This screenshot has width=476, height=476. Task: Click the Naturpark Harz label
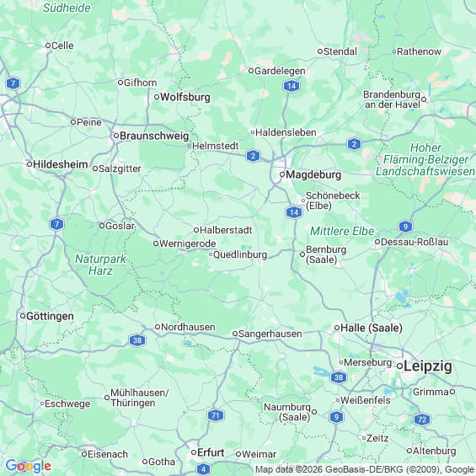pyautogui.click(x=100, y=265)
